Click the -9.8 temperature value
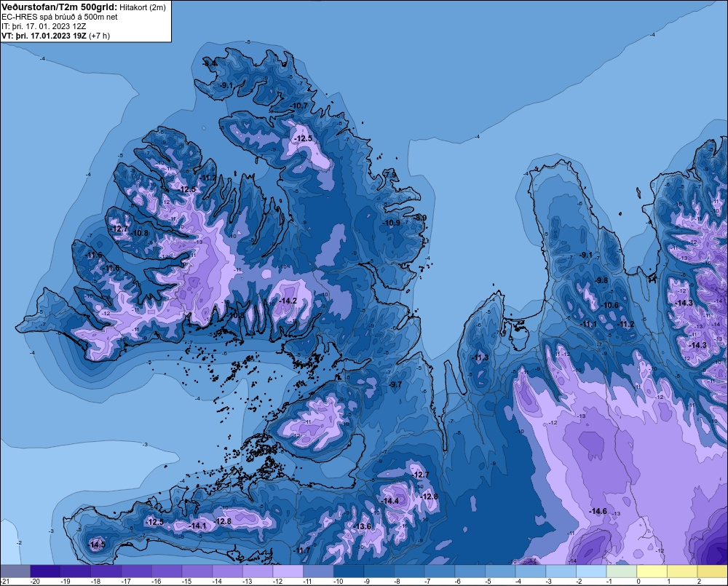The height and width of the screenshot is (586, 728). [x=601, y=280]
